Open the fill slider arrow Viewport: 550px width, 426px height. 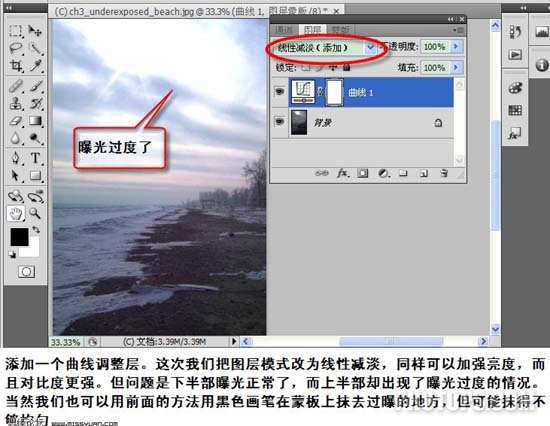coord(456,67)
